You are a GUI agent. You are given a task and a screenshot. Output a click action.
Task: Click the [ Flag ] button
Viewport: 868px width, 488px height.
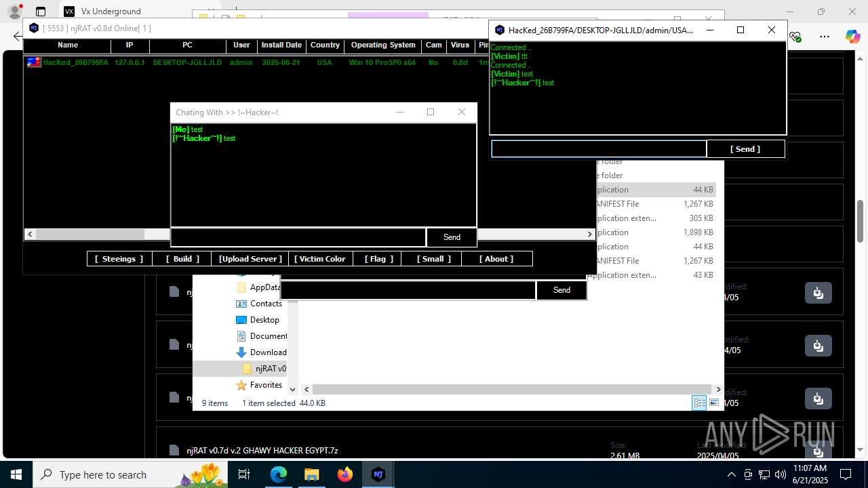point(378,259)
